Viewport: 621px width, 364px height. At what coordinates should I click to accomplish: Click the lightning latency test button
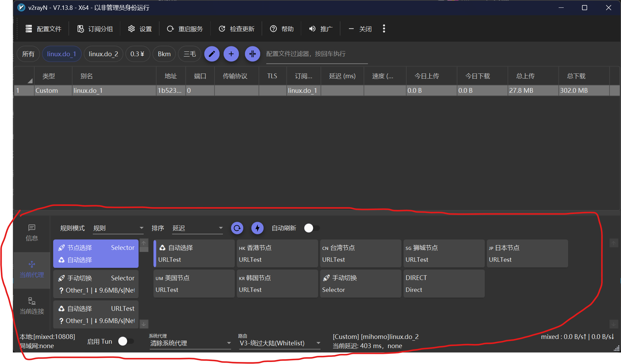(257, 228)
